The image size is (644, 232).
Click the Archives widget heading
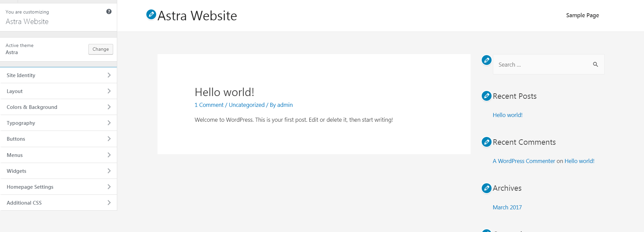[x=507, y=188]
